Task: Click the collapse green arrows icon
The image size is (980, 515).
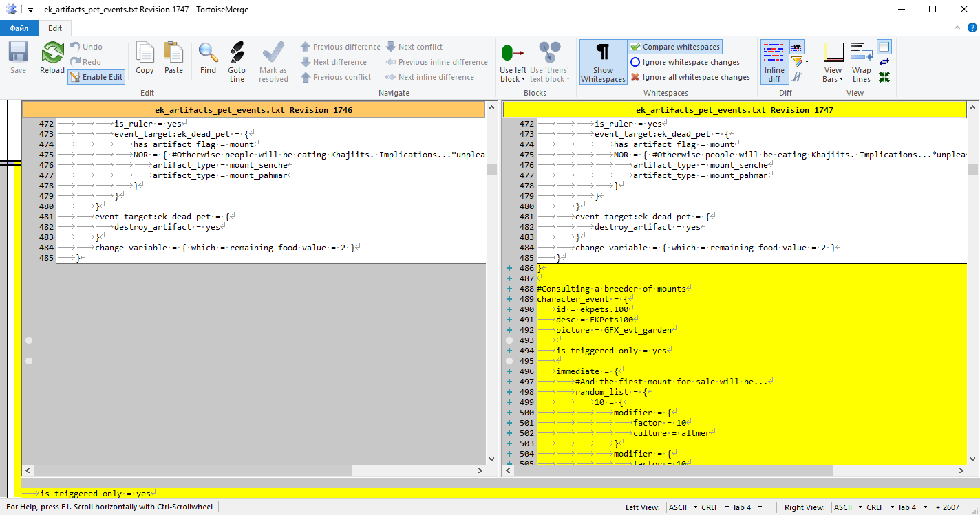Action: click(884, 77)
